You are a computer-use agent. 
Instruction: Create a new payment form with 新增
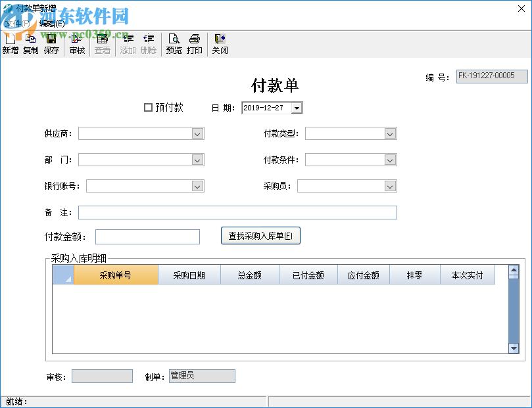click(10, 43)
